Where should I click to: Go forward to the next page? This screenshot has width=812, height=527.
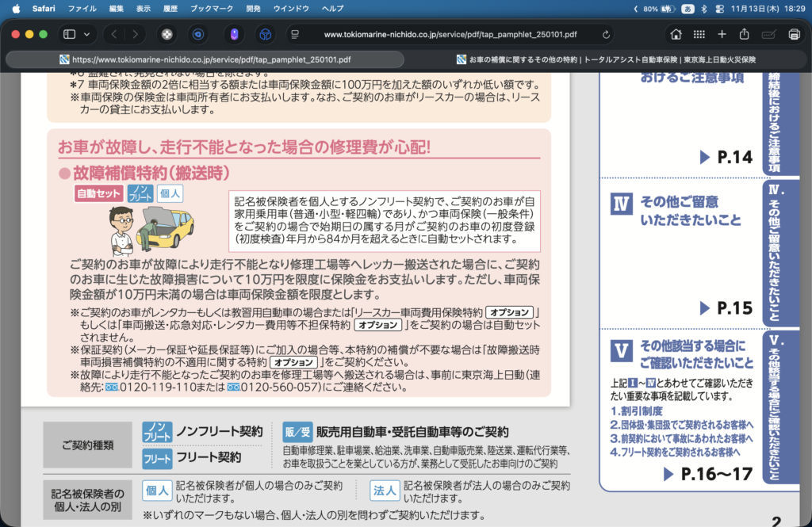click(136, 35)
